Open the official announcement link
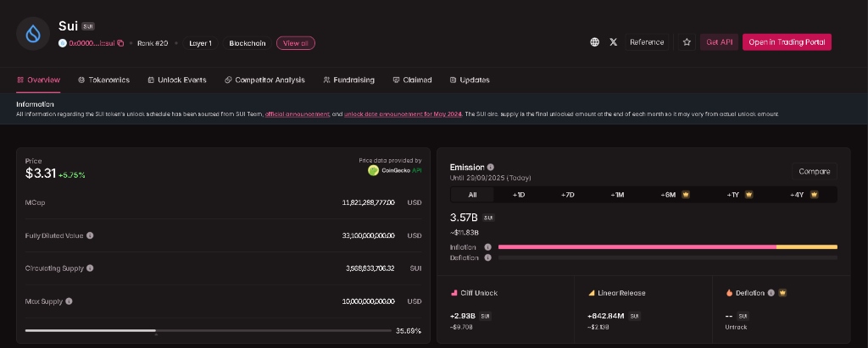Viewport: 868px width, 348px height. (298, 114)
